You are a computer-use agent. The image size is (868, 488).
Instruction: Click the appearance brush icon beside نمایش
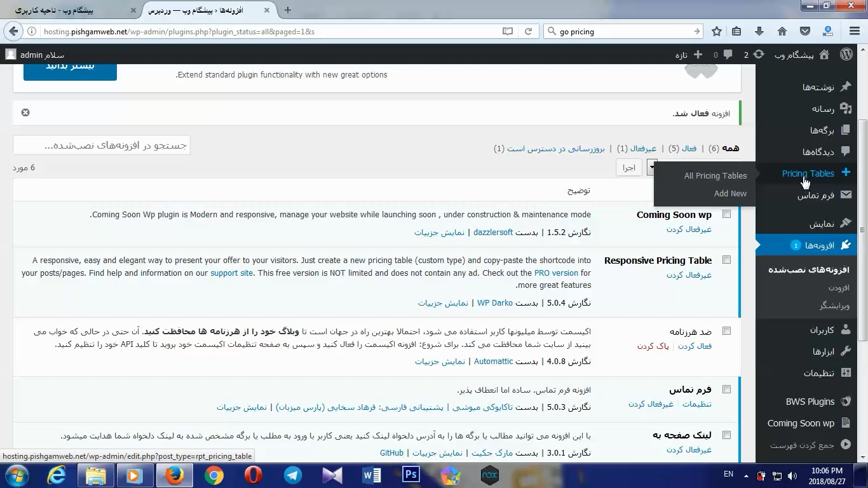point(846,224)
